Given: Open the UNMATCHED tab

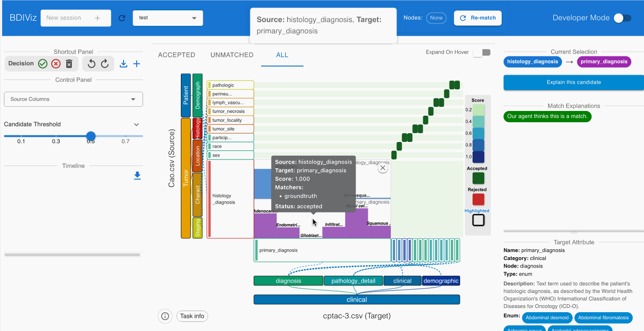Looking at the screenshot, I should click(x=232, y=55).
